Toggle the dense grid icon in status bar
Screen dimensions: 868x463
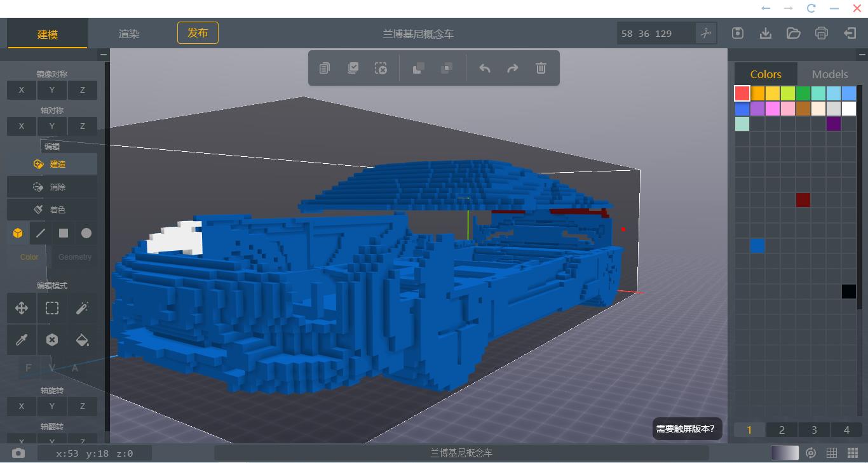coord(853,453)
